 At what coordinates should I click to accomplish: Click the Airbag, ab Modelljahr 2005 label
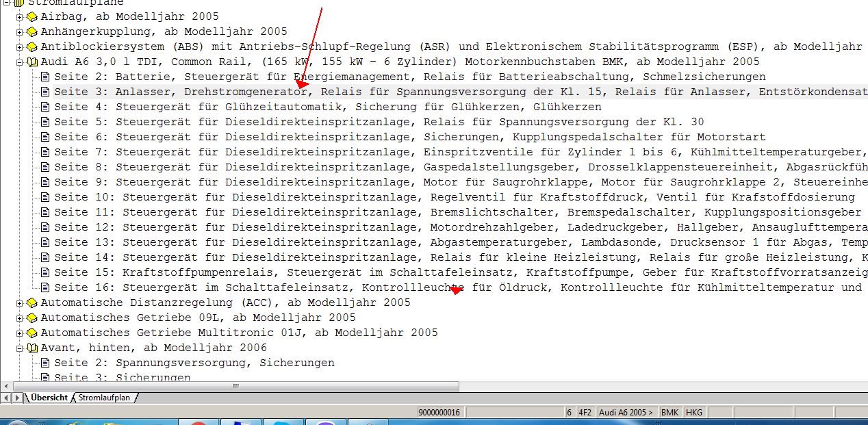pyautogui.click(x=129, y=16)
